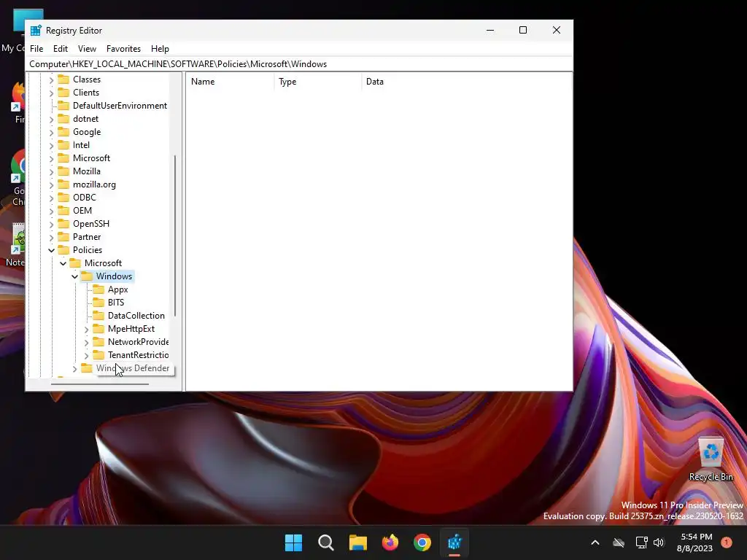Collapse the Windows key chevron
The image size is (747, 560).
pos(75,276)
